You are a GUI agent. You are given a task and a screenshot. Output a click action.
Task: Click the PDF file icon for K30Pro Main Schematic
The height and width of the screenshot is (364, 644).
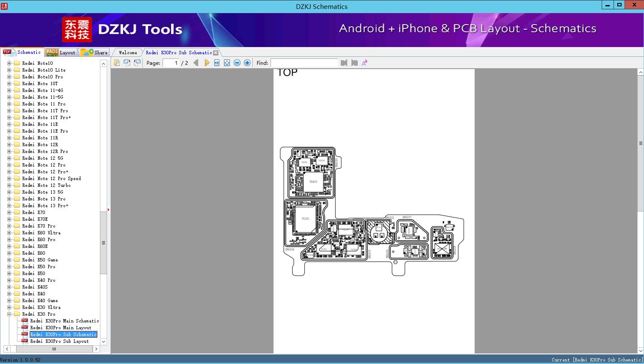click(x=25, y=321)
